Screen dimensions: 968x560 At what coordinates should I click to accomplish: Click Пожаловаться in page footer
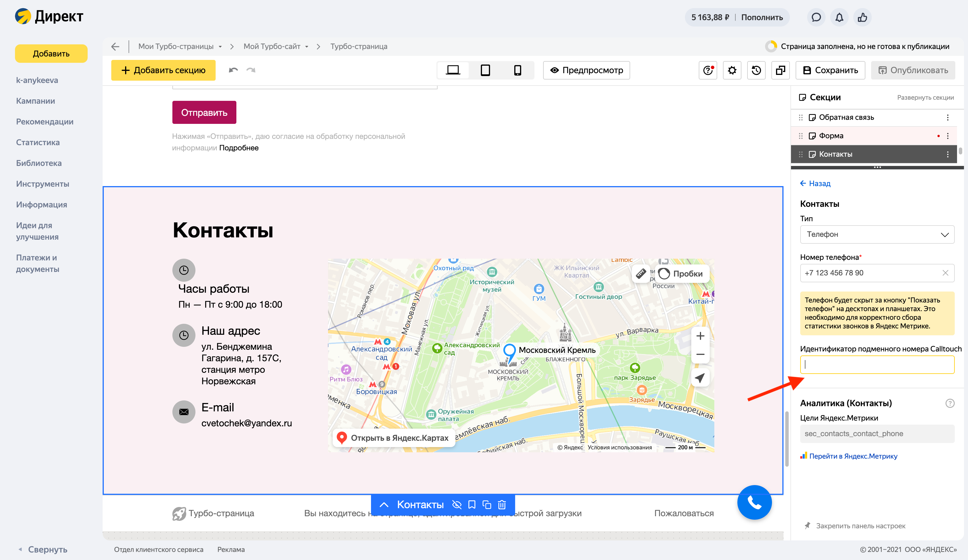click(684, 513)
